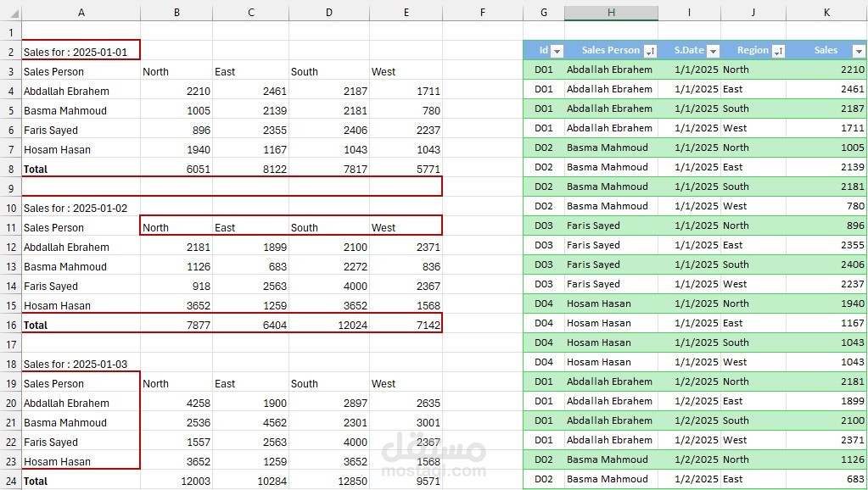Select the value 2635 in row 20
Viewport: 868px width, 490px height.
[428, 404]
